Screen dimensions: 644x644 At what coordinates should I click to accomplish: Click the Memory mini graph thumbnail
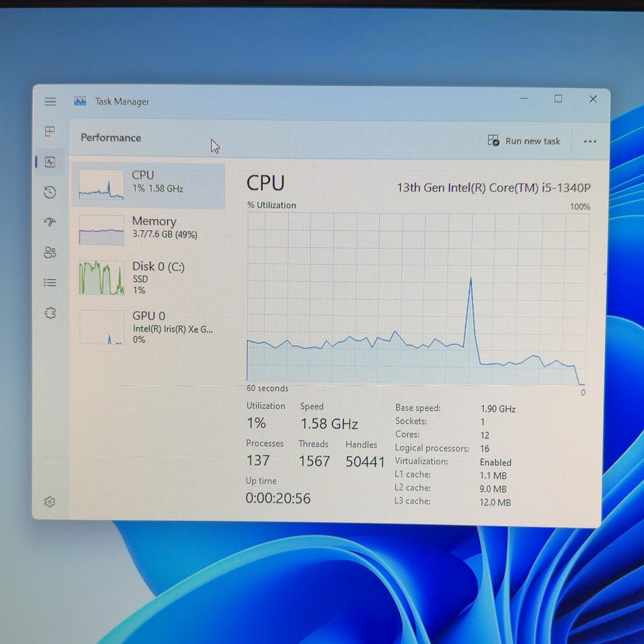101,230
